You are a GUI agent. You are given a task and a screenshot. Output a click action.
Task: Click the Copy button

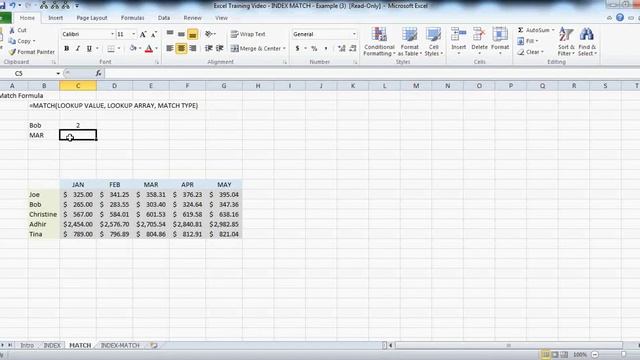21,41
